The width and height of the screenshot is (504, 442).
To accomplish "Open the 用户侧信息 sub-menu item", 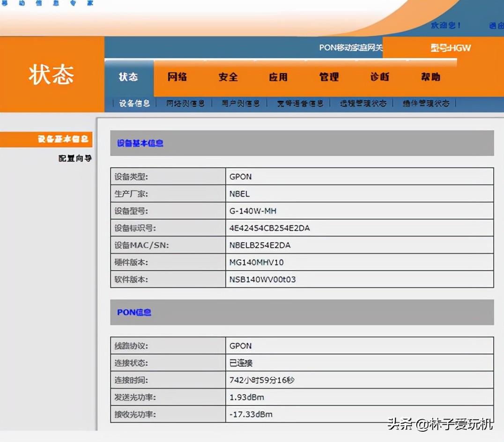I will pyautogui.click(x=241, y=103).
